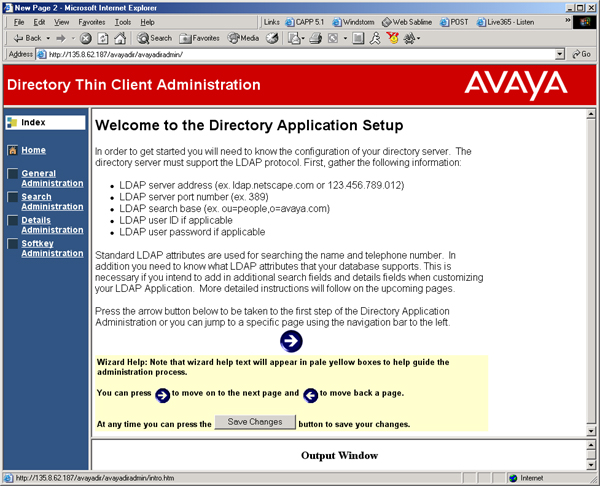Open the Tools menu
600x486 pixels.
point(123,22)
